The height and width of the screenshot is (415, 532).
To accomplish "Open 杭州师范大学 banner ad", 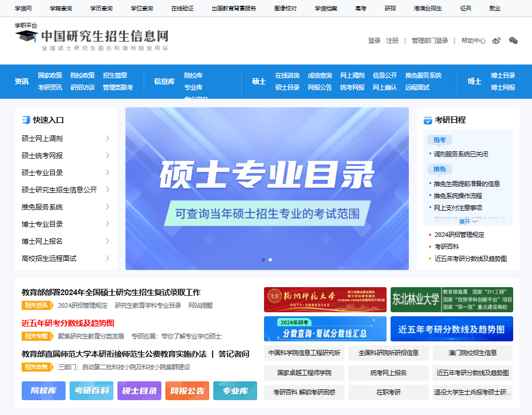I will tap(325, 300).
